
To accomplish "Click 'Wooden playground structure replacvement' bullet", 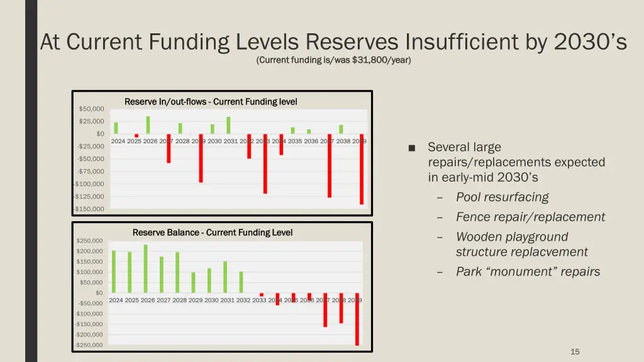I will (521, 244).
